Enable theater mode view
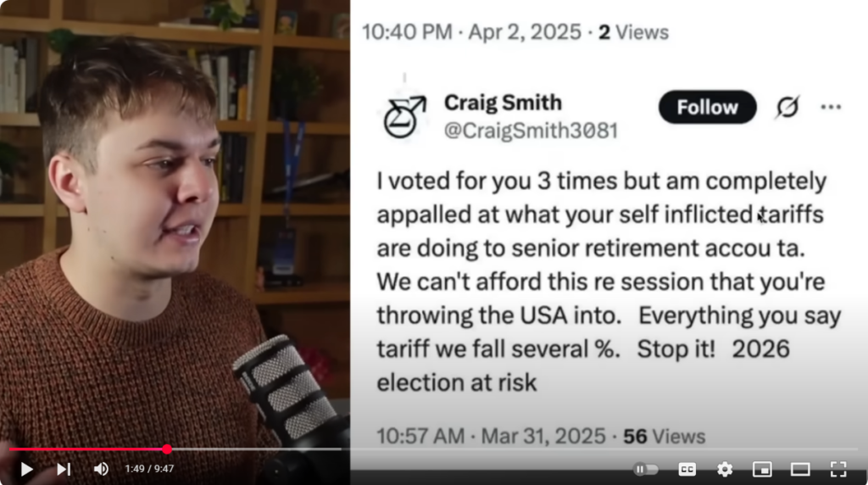The image size is (868, 485). tap(800, 469)
